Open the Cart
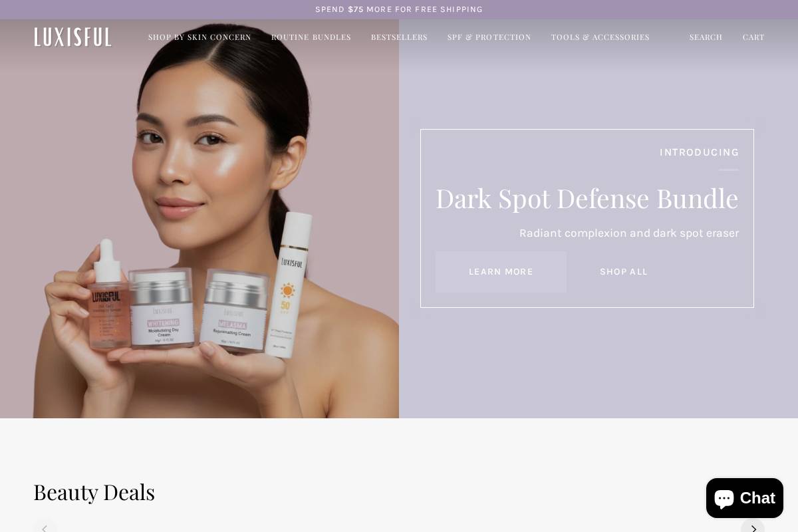The height and width of the screenshot is (532, 798). coord(753,37)
